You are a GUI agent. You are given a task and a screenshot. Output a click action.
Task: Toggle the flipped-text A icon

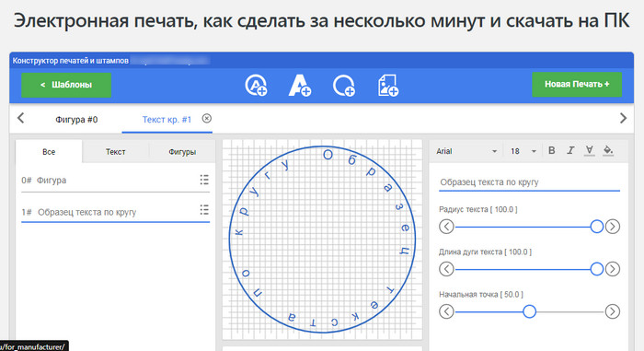pos(590,150)
